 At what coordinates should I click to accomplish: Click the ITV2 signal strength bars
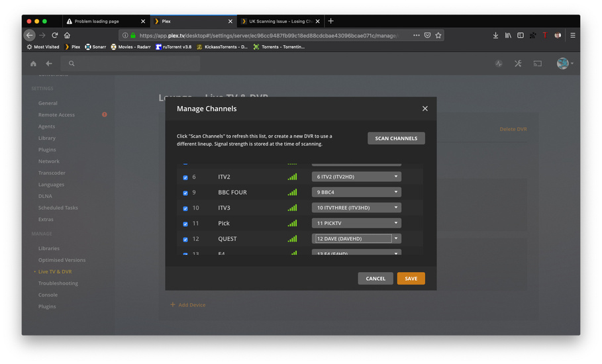[292, 177]
